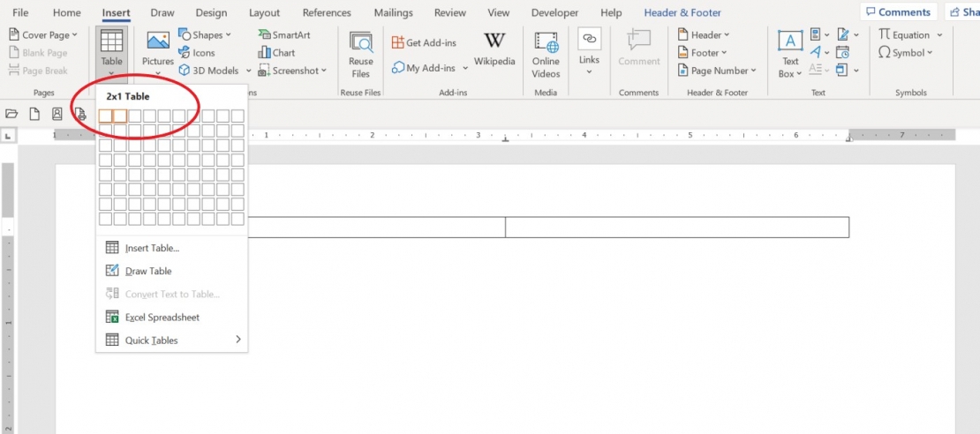980x434 pixels.
Task: Switch to the Draw tab
Action: pyautogui.click(x=162, y=12)
